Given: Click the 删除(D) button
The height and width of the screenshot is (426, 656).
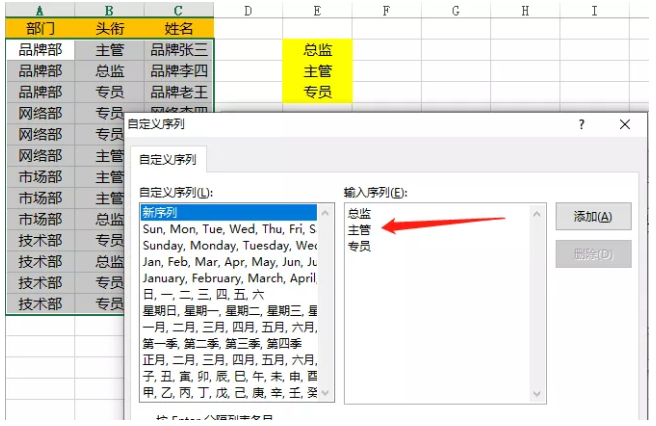Looking at the screenshot, I should pos(593,254).
